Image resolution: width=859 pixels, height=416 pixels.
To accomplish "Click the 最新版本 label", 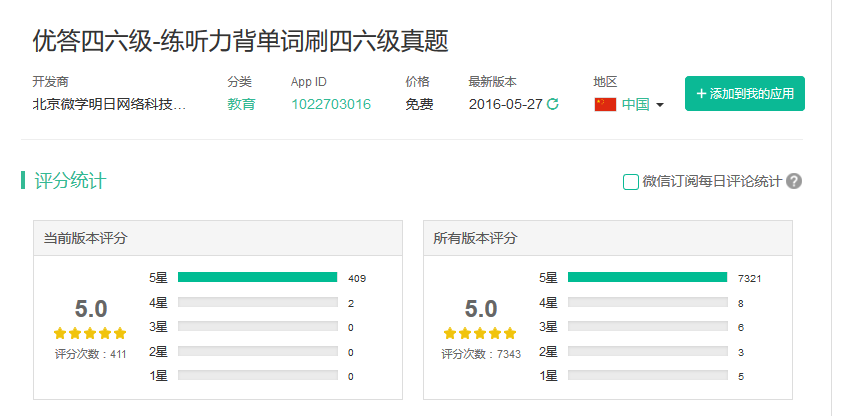I will click(493, 82).
